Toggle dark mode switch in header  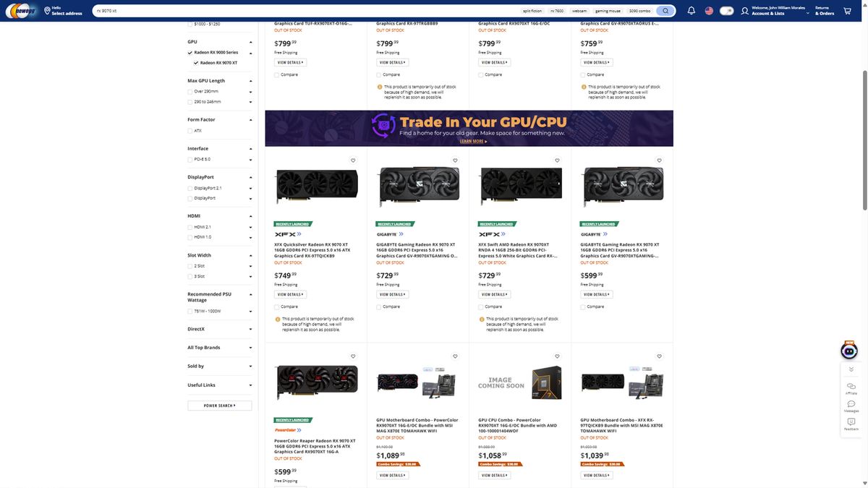(x=727, y=11)
